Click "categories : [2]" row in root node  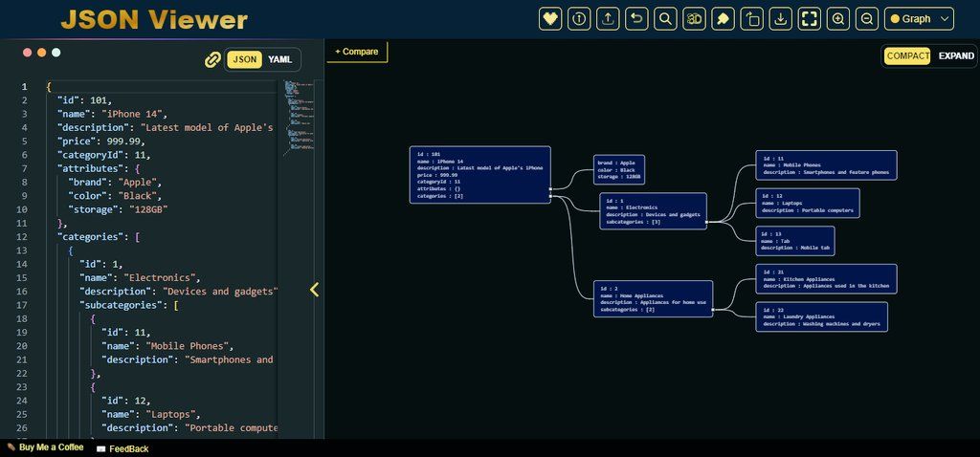click(441, 196)
